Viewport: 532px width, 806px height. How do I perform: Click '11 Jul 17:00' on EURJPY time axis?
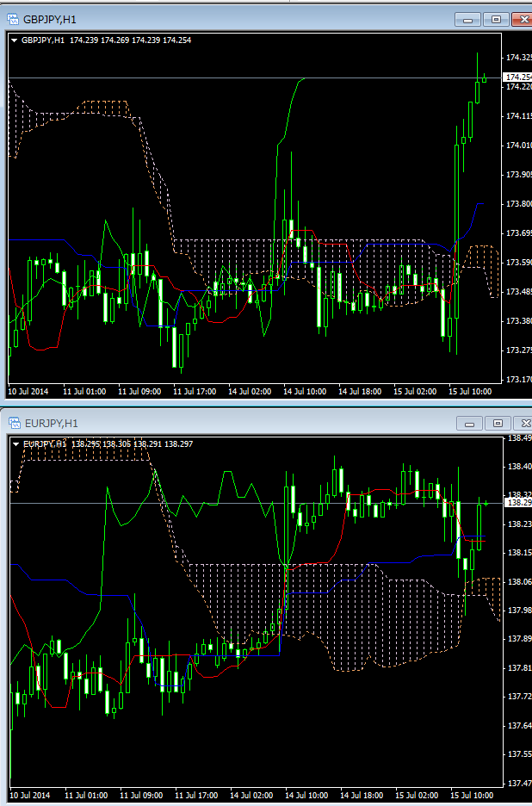pos(196,795)
